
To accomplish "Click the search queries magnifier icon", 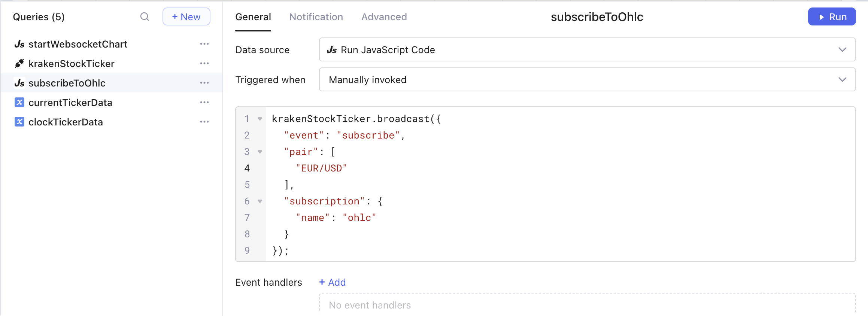I will 145,16.
